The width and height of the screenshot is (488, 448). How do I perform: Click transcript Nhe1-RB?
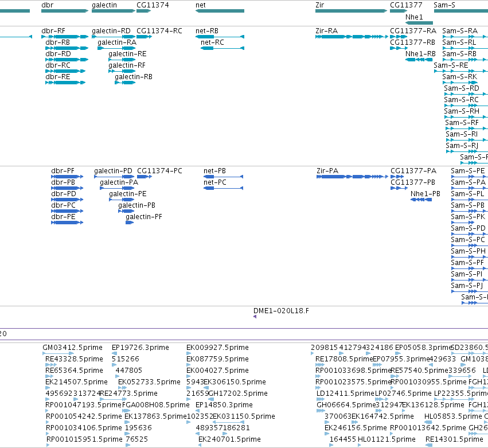420,54
